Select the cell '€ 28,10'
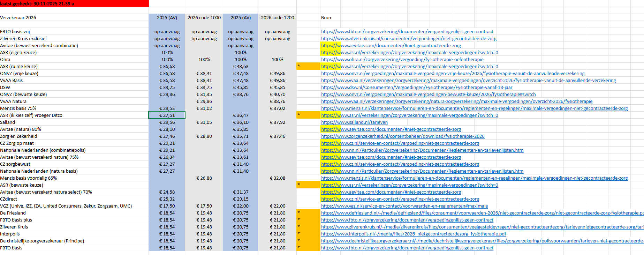The image size is (644, 255). click(x=167, y=129)
